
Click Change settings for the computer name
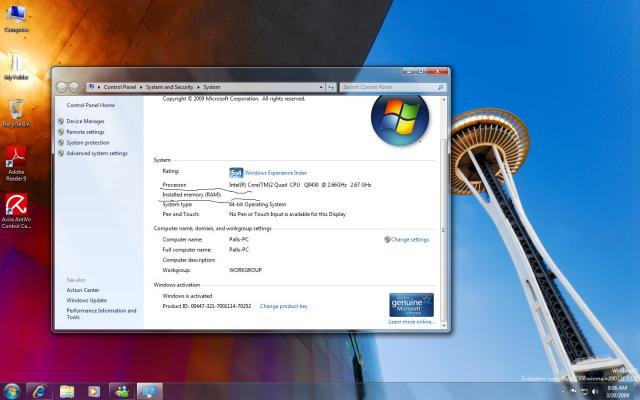tap(410, 240)
